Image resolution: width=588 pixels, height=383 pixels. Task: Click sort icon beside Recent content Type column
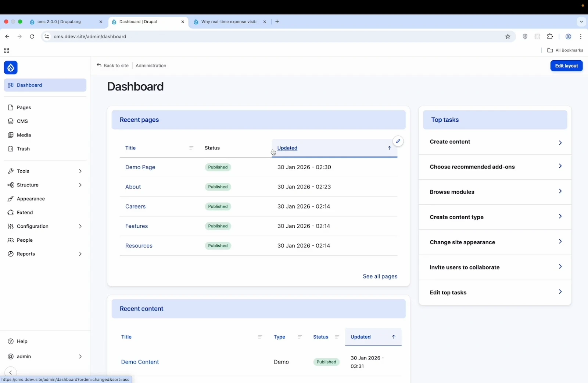[300, 337]
